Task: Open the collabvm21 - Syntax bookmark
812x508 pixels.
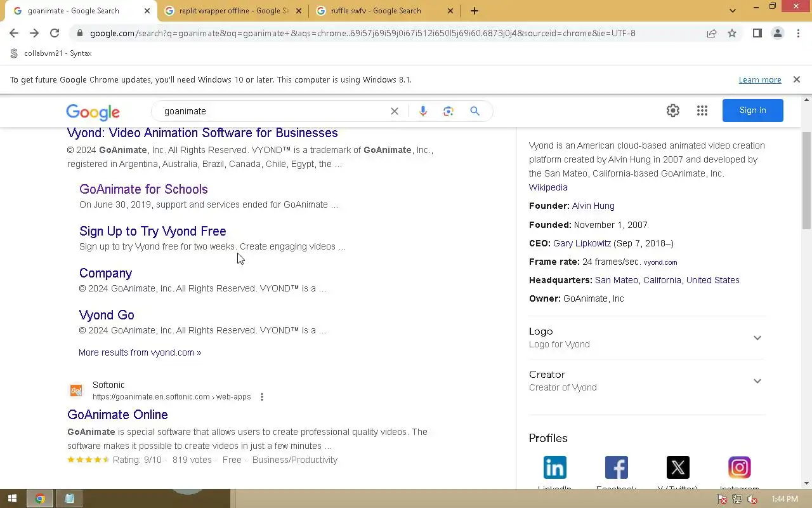Action: pos(51,53)
